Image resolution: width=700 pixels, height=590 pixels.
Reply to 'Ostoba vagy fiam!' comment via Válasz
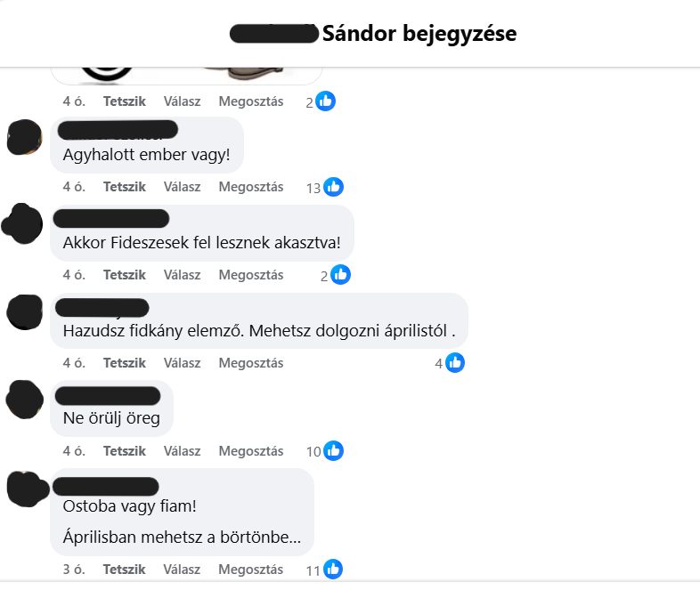(x=182, y=569)
